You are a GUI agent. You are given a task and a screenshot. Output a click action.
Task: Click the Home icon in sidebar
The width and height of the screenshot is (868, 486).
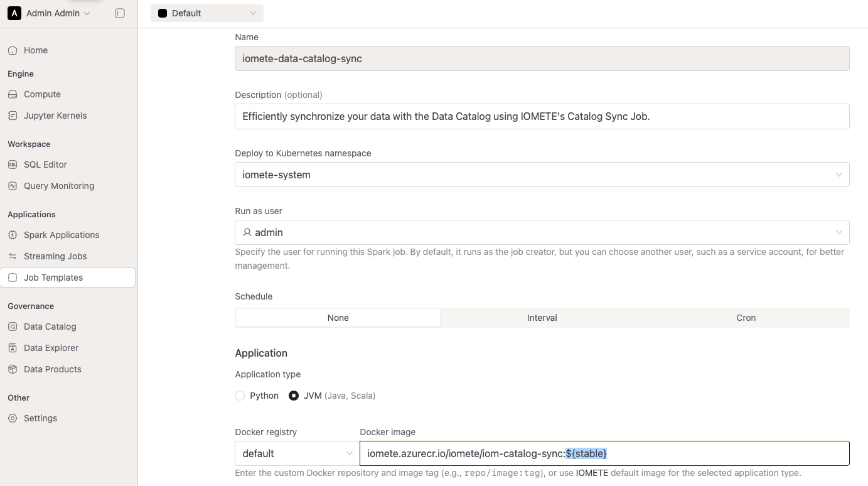point(13,50)
